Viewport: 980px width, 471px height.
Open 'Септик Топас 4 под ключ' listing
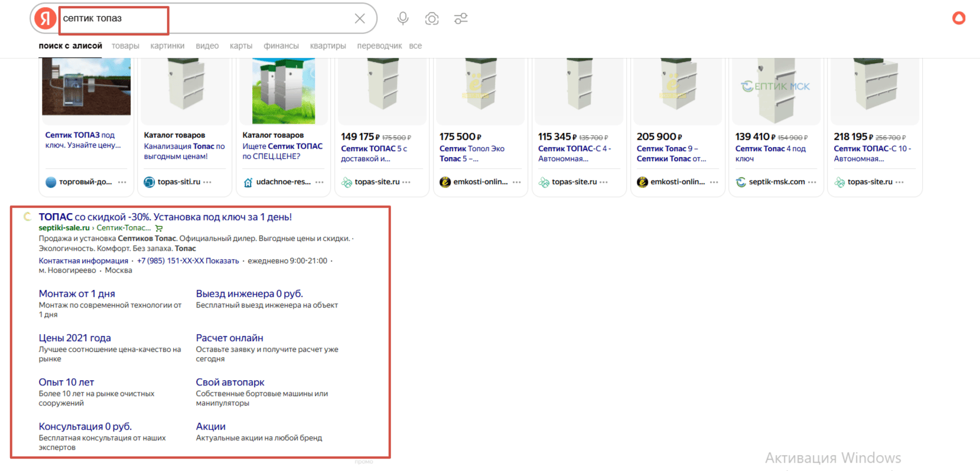(x=770, y=153)
